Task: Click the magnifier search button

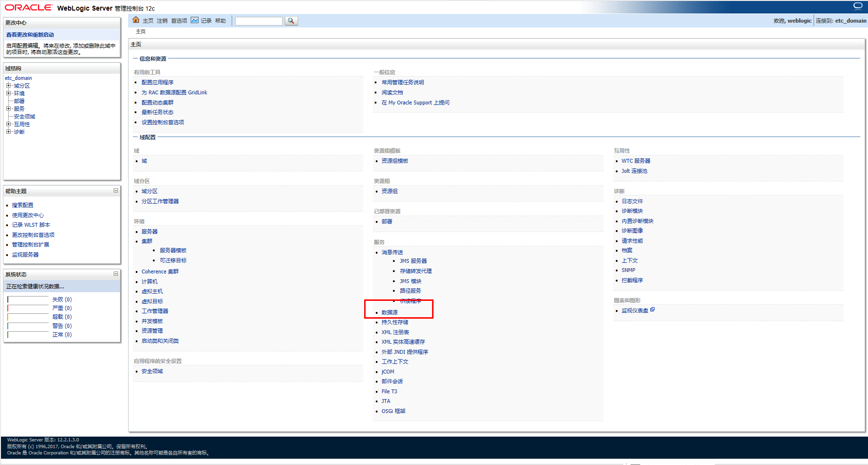Action: pyautogui.click(x=291, y=21)
